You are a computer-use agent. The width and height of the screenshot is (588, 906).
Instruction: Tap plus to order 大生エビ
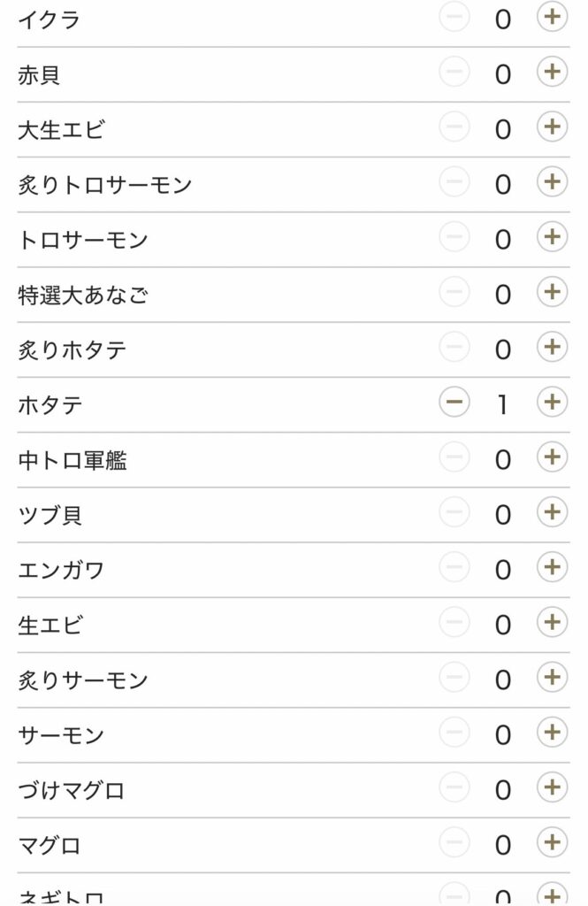(553, 128)
